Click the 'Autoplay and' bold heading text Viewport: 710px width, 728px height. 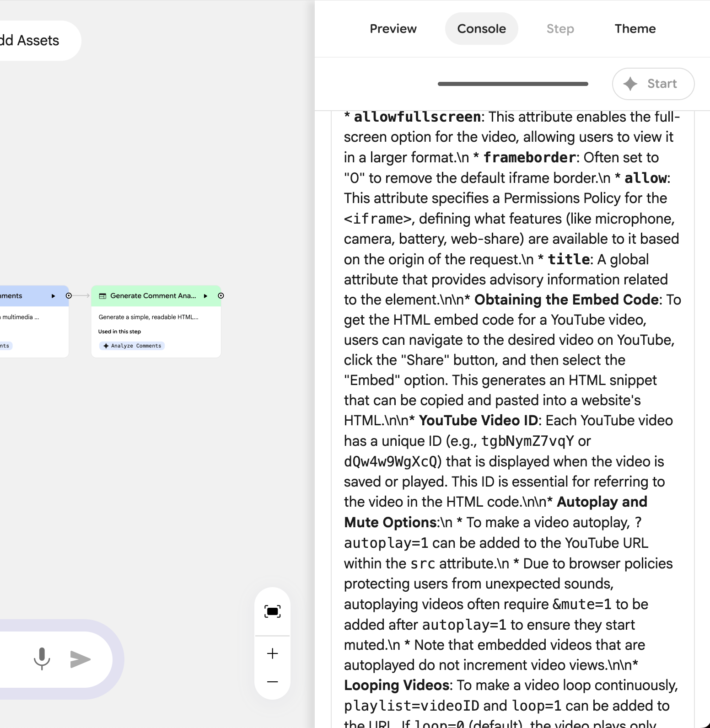point(602,502)
